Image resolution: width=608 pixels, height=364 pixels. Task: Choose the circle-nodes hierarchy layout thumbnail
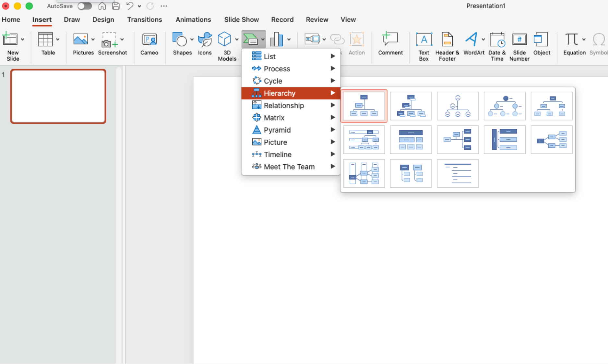coord(505,106)
